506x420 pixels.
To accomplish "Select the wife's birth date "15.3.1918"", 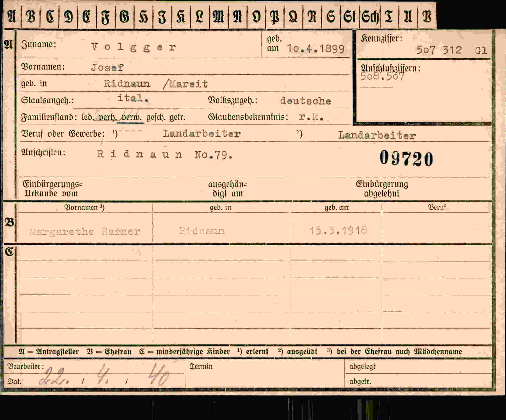I will pos(338,230).
